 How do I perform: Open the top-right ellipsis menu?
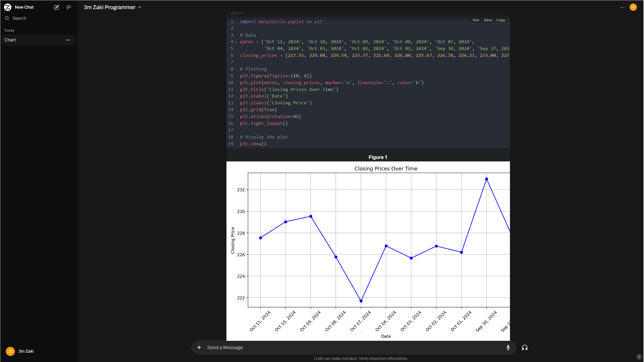pyautogui.click(x=622, y=7)
